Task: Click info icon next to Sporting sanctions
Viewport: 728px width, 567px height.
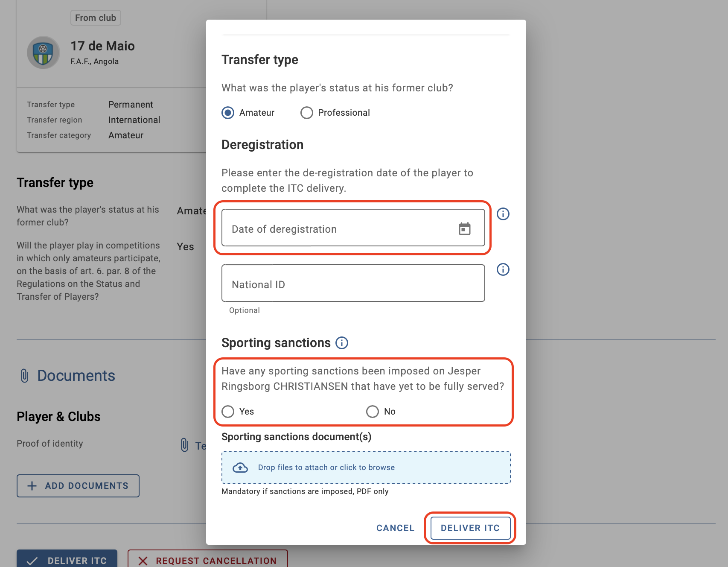Action: click(342, 343)
